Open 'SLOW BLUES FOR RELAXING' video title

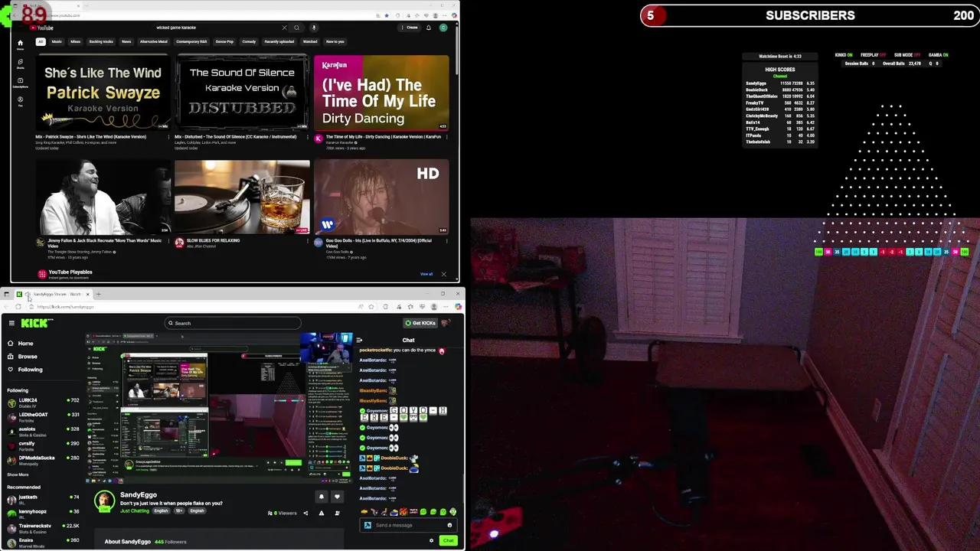click(x=213, y=240)
